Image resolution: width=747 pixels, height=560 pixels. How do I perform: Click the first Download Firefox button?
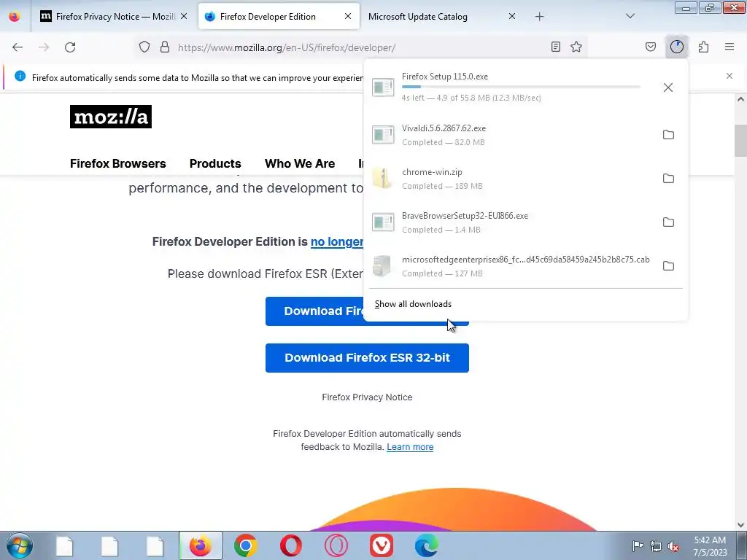tap(314, 311)
